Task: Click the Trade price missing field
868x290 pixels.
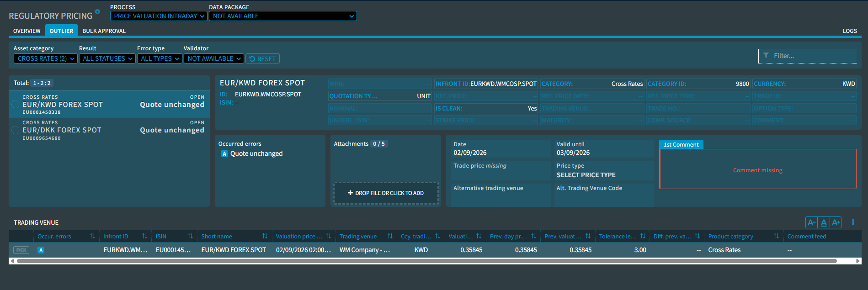Action: point(501,170)
